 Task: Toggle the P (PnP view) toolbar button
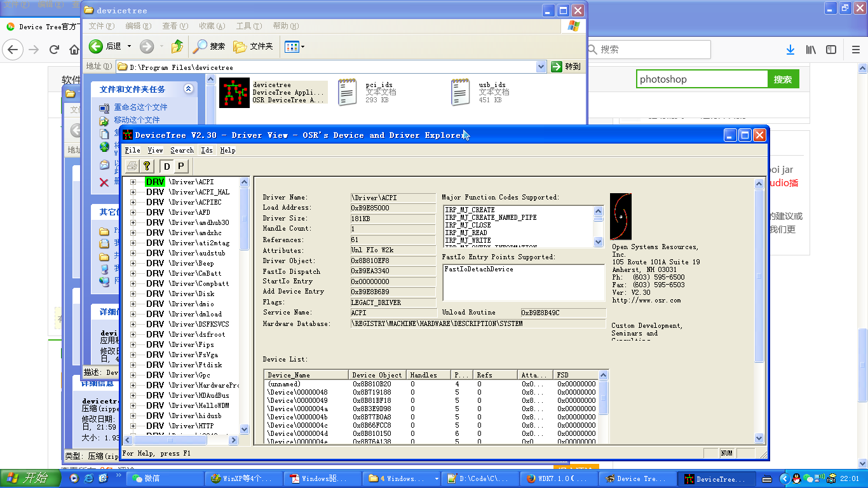[180, 166]
